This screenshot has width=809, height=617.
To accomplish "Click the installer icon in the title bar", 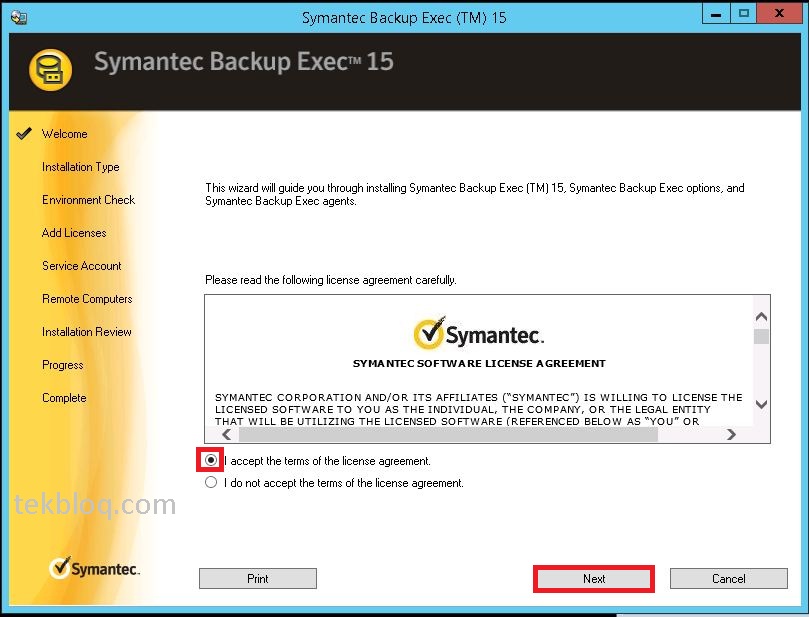I will tap(19, 18).
